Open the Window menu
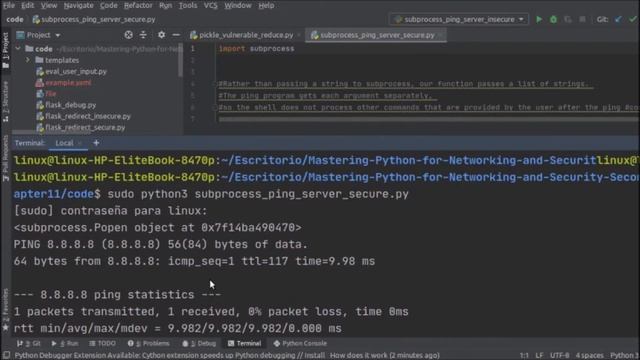The image size is (640, 360). [x=238, y=5]
